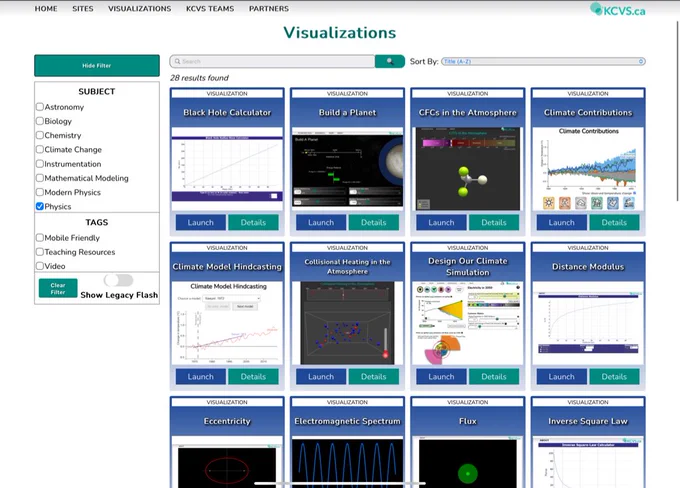Open the VISUALIZATIONS menu item

click(x=140, y=9)
